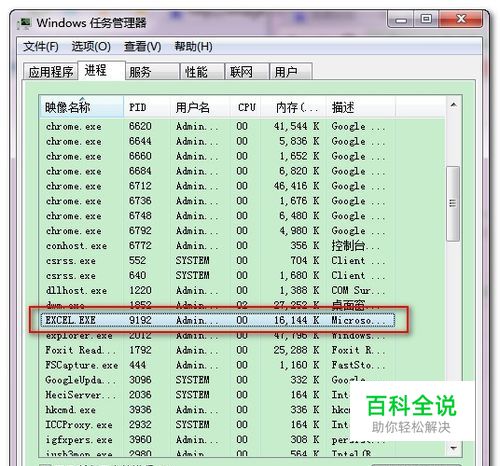Select chrome.exe row with PID 6748
The width and height of the screenshot is (500, 466).
point(217,216)
